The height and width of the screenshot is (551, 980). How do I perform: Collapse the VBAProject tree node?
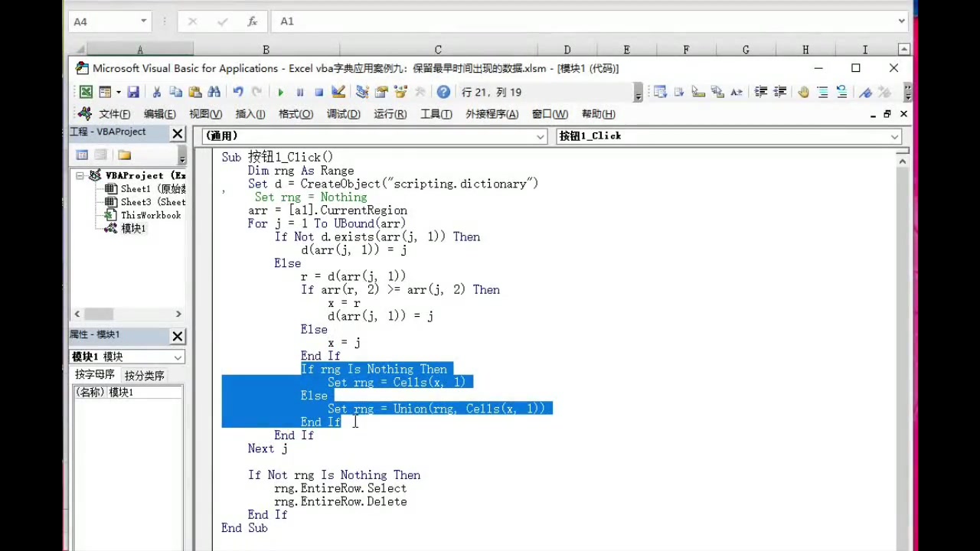pyautogui.click(x=80, y=175)
